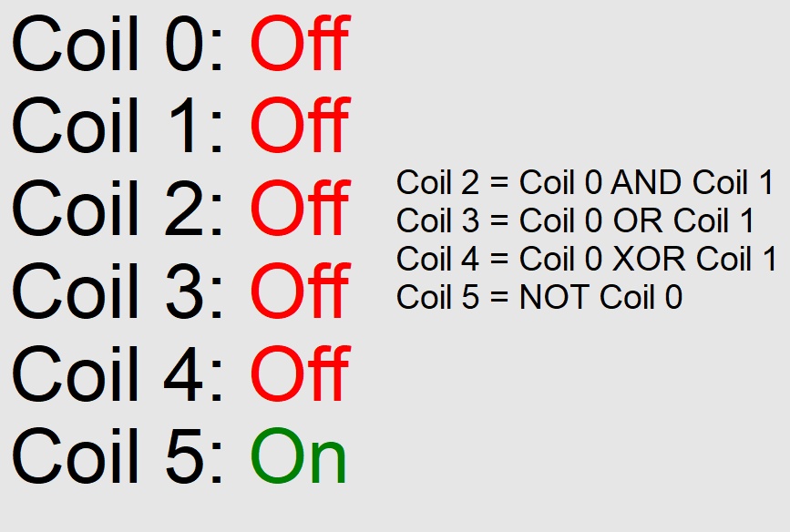This screenshot has width=790, height=532.
Task: Select the large "Coil 1:" label
Action: [x=117, y=126]
